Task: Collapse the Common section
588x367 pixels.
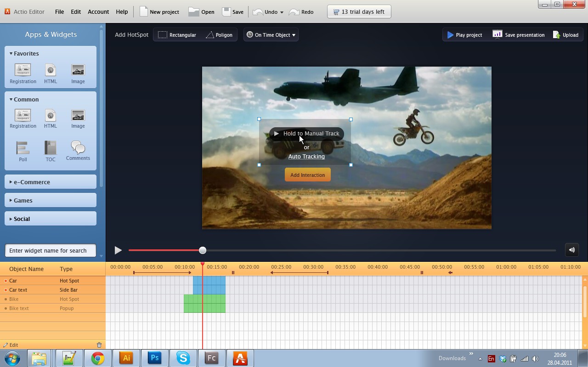Action: pos(11,99)
